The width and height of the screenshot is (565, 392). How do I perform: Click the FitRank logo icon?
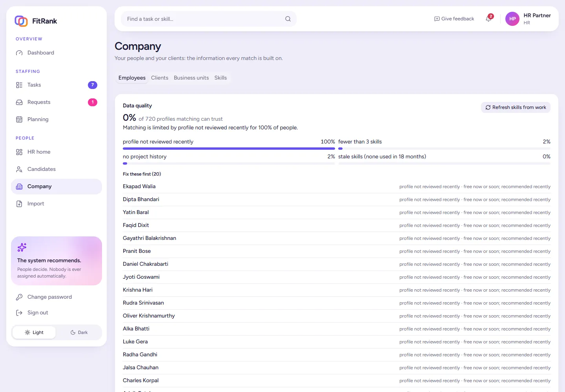click(21, 21)
